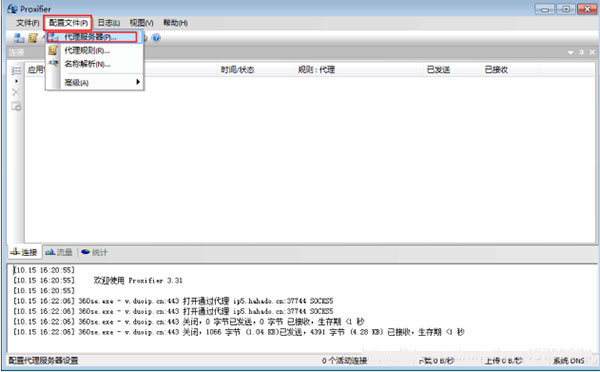Click log line 欢迎使用 Proxifier 3.31
The height and width of the screenshot is (372, 600).
pos(98,281)
